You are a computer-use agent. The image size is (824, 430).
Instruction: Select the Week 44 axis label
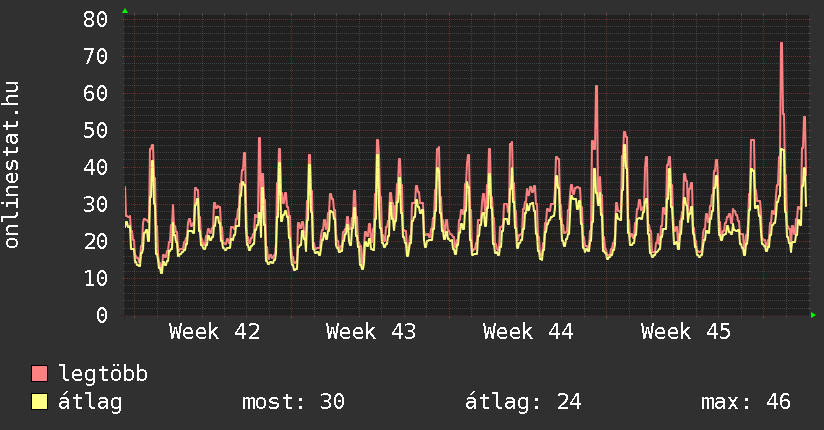(x=528, y=332)
